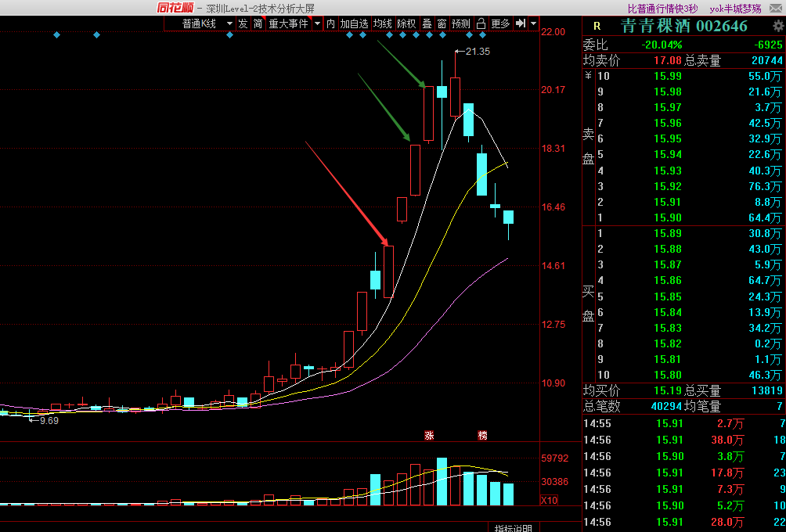Click the buy level 8 volume 0.2万
Image resolution: width=786 pixels, height=532 pixels.
[x=768, y=343]
